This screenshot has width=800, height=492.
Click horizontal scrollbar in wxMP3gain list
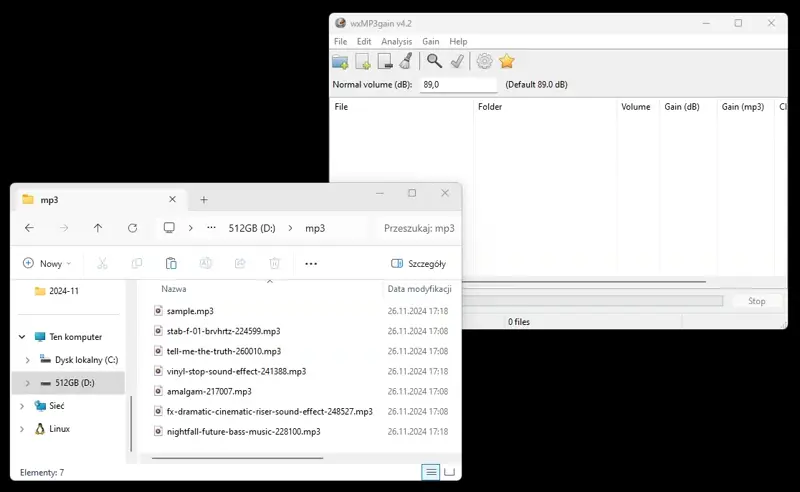coord(584,281)
